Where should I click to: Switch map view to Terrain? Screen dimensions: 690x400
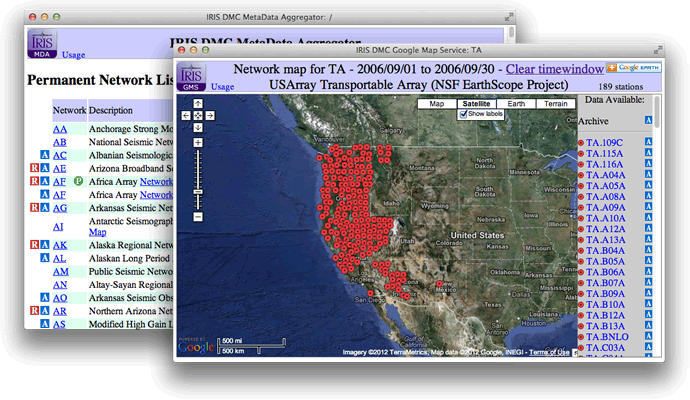(x=556, y=104)
